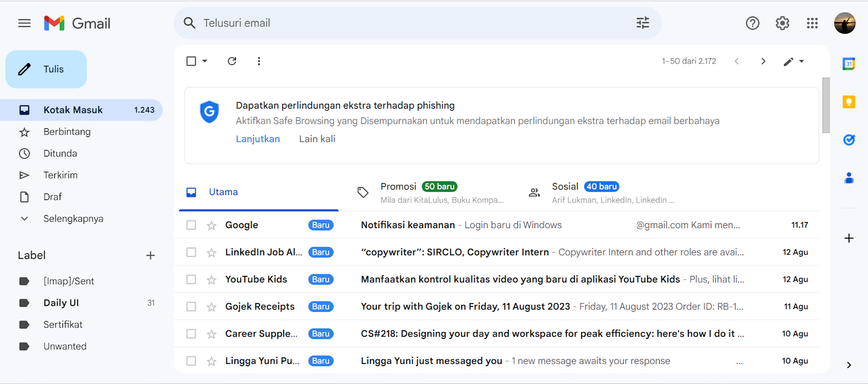Star the Google email
The image size is (868, 384).
click(212, 225)
